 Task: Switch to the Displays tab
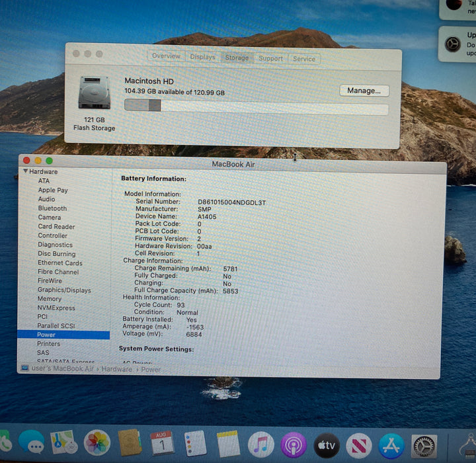pyautogui.click(x=202, y=57)
